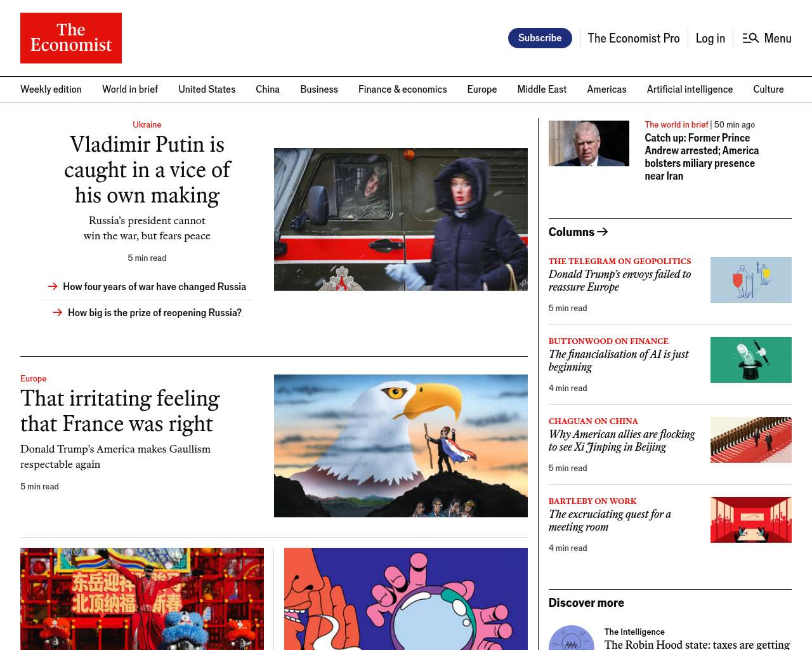Click 'The Telegram on Geopolitics' column label
Image resolution: width=812 pixels, height=650 pixels.
pyautogui.click(x=620, y=261)
